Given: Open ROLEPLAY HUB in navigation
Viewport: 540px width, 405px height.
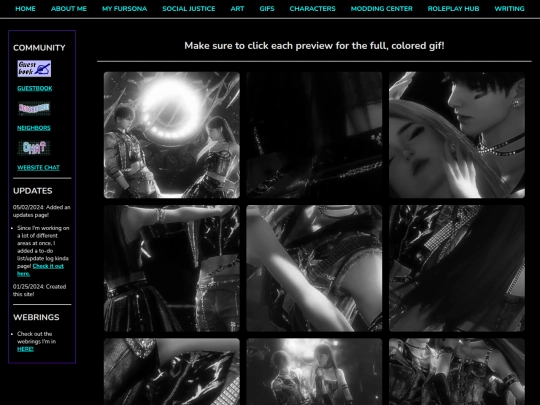Looking at the screenshot, I should (x=453, y=9).
